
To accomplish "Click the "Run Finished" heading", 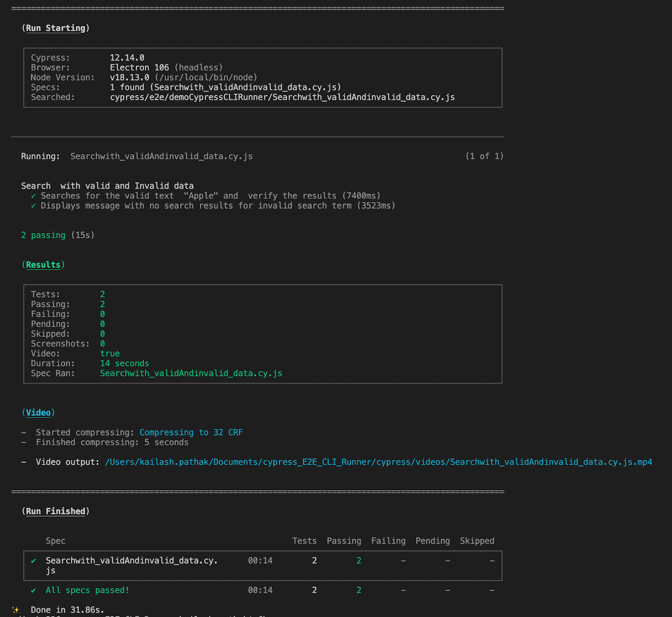I will click(x=55, y=512).
